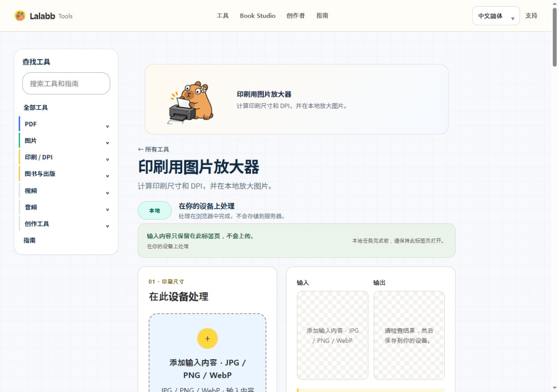Open the 创作者 nav item
This screenshot has width=558, height=392.
click(296, 16)
